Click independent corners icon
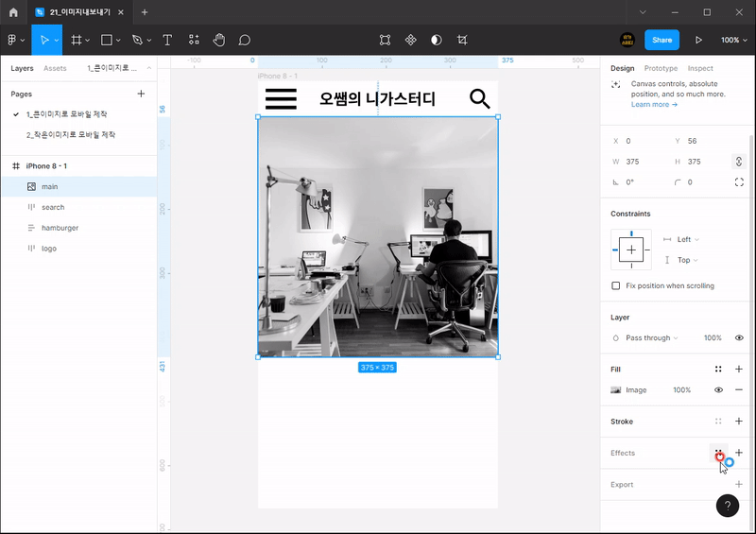Viewport: 756px width, 534px height. point(739,181)
